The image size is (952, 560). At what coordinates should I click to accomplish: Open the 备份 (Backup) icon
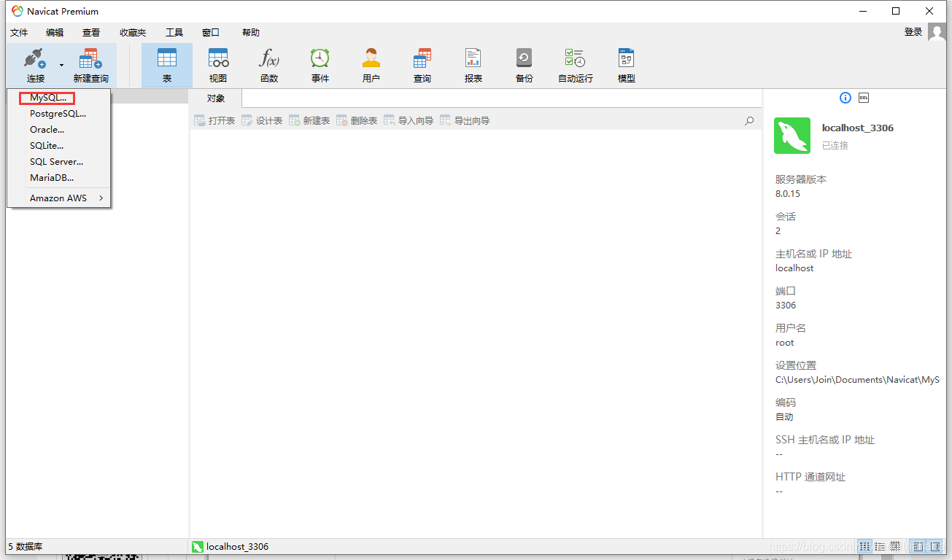click(525, 65)
